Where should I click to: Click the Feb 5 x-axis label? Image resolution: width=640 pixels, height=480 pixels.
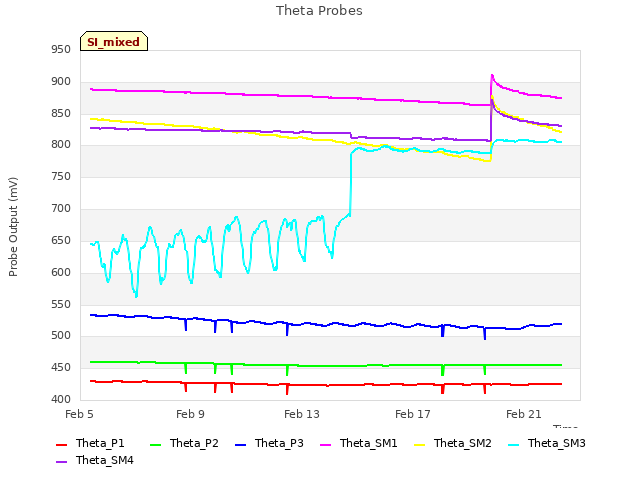[x=79, y=414]
